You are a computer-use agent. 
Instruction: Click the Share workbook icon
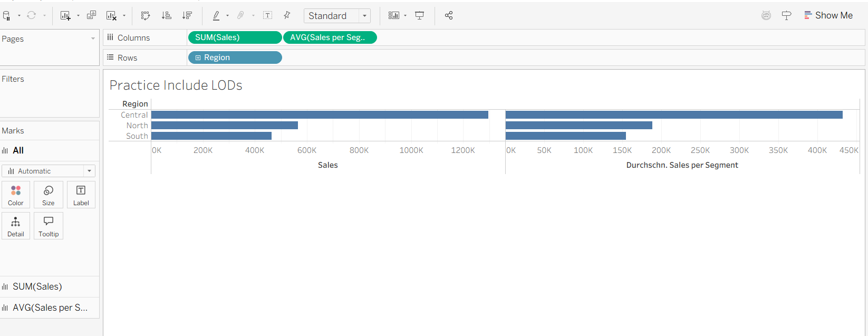pyautogui.click(x=449, y=16)
